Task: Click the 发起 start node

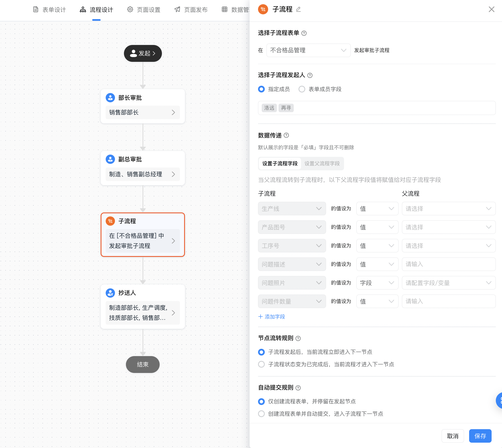Action: point(143,53)
